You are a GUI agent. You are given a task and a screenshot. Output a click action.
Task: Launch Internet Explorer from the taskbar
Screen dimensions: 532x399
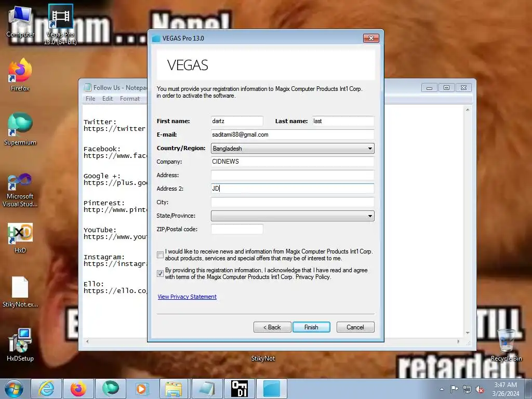(x=46, y=389)
